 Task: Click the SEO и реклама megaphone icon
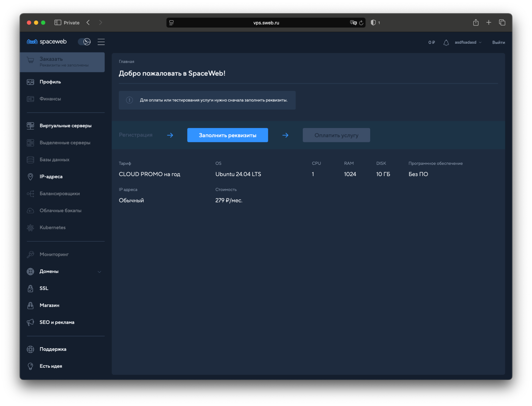coord(30,322)
